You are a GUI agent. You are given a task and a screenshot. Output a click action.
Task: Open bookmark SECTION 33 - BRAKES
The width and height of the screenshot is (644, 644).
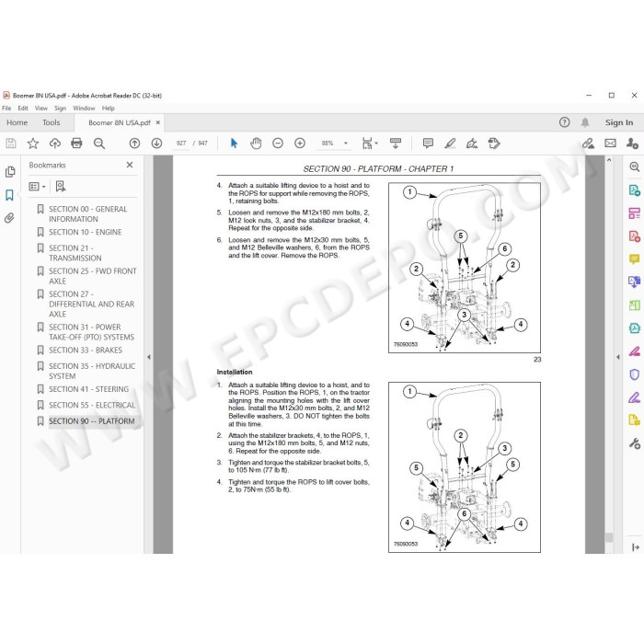(x=86, y=350)
